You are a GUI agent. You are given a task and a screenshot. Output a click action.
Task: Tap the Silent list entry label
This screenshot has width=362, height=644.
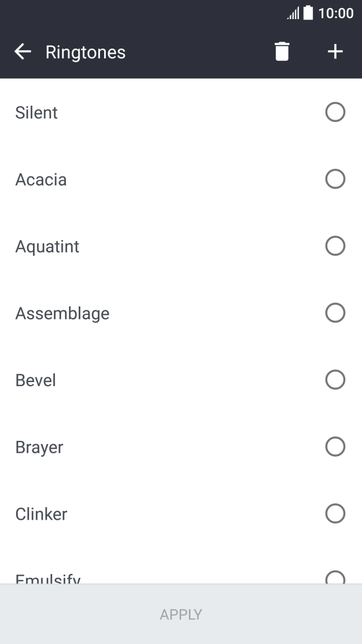[36, 112]
